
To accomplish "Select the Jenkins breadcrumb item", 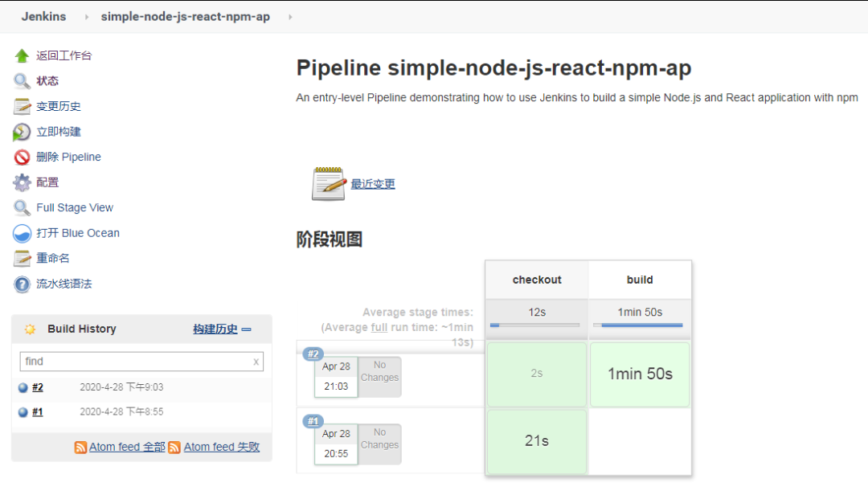I will coord(43,17).
